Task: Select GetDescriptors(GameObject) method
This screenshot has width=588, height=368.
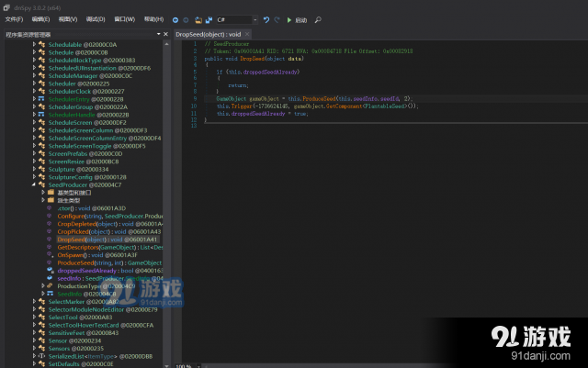Action: 110,248
